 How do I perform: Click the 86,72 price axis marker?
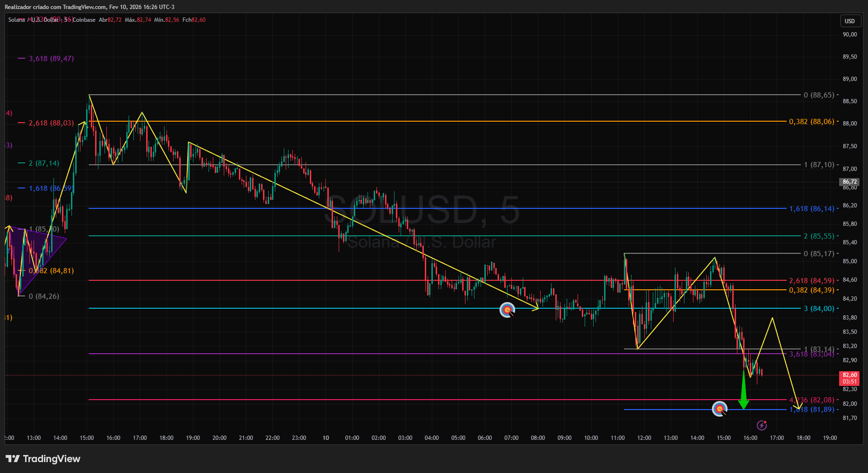pyautogui.click(x=850, y=182)
